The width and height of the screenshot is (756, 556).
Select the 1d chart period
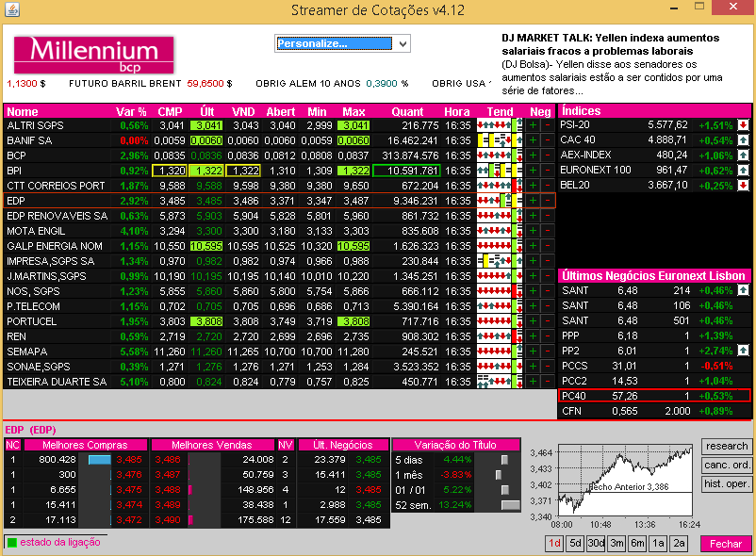554,544
